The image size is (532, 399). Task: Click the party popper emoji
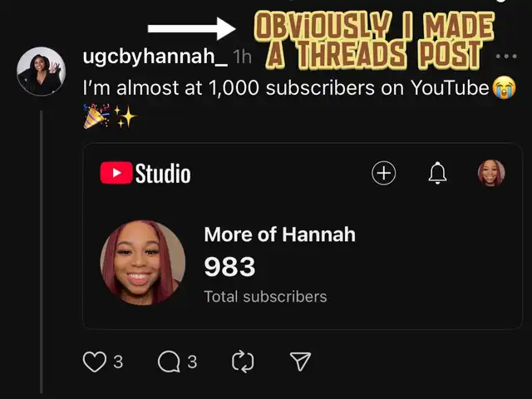tap(96, 116)
